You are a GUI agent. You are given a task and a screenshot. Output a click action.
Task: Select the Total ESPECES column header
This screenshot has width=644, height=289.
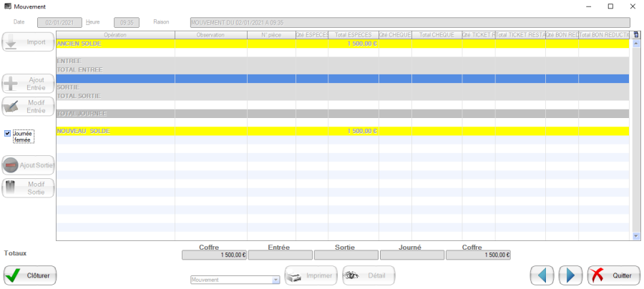(x=353, y=34)
